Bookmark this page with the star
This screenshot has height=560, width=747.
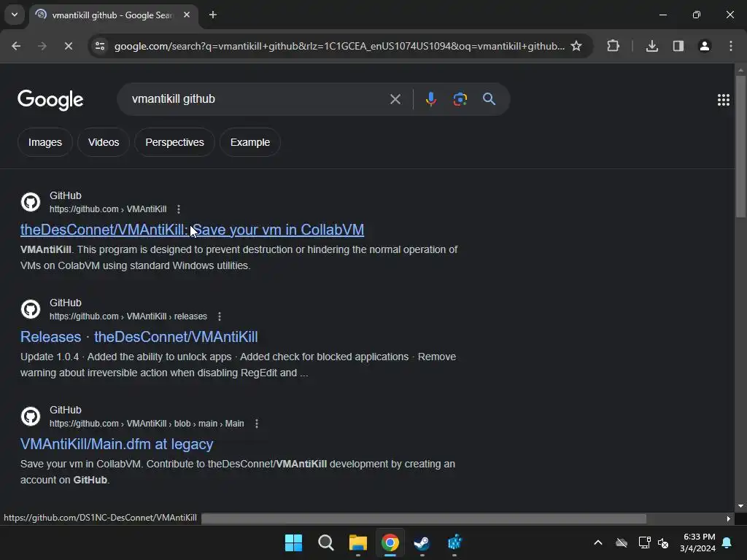576,46
